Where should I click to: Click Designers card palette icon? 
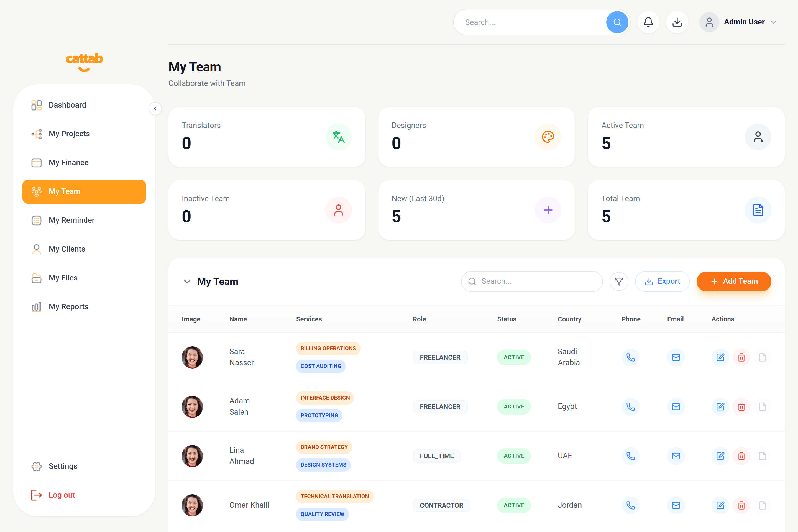pyautogui.click(x=548, y=137)
